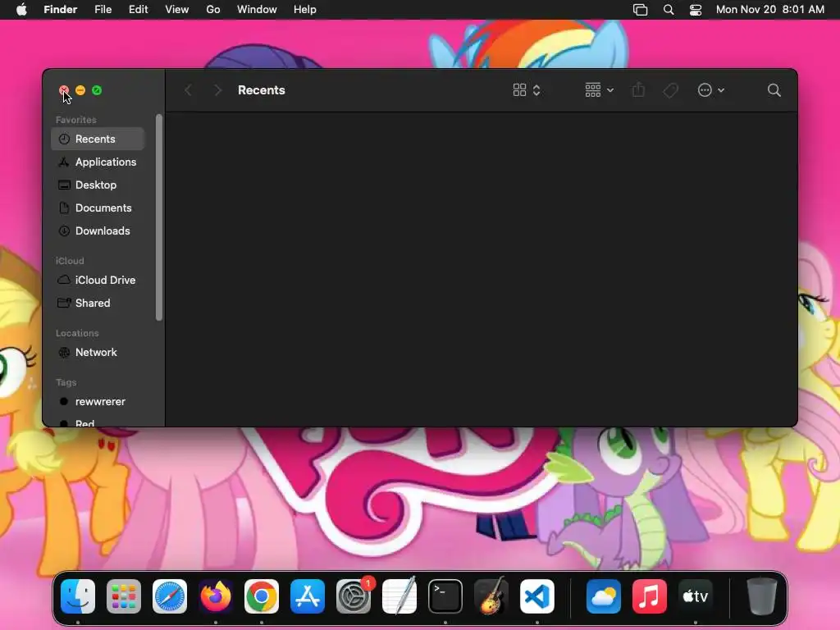Open the File menu
This screenshot has height=630, width=840.
click(x=103, y=10)
